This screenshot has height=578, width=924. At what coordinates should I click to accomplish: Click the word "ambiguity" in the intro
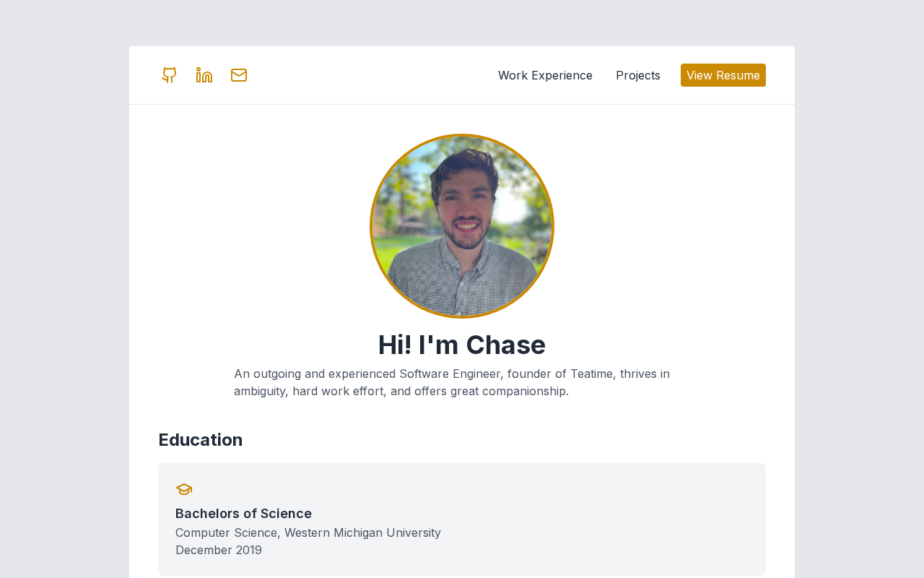(x=261, y=391)
